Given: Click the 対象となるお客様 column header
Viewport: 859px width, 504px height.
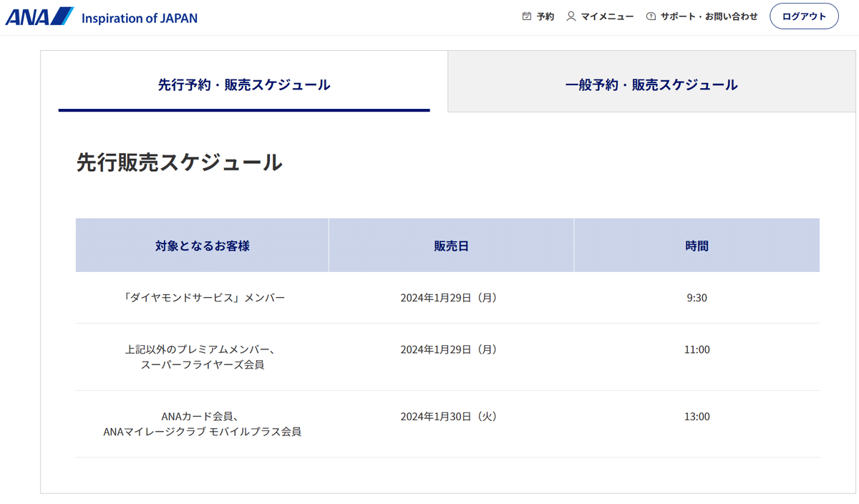Looking at the screenshot, I should pos(201,244).
